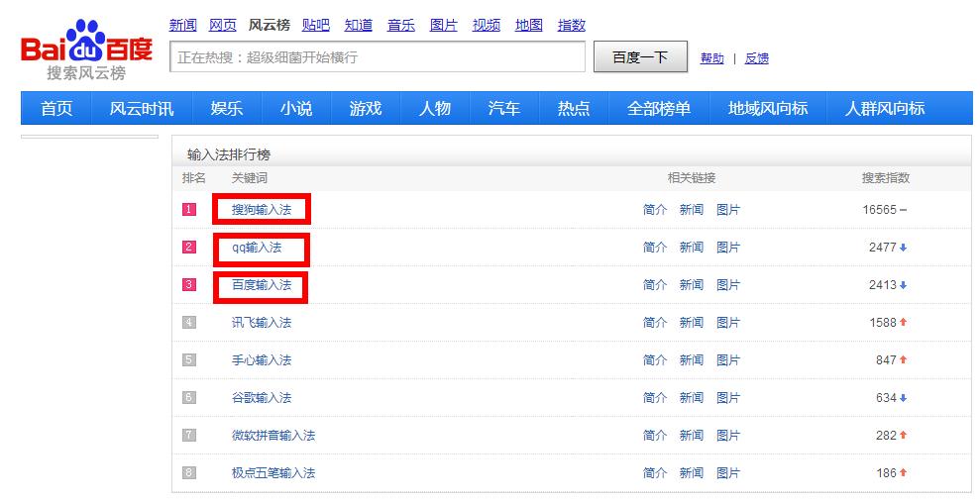980x503 pixels.
Task: Click the 相关链接 column header
Action: pyautogui.click(x=692, y=178)
